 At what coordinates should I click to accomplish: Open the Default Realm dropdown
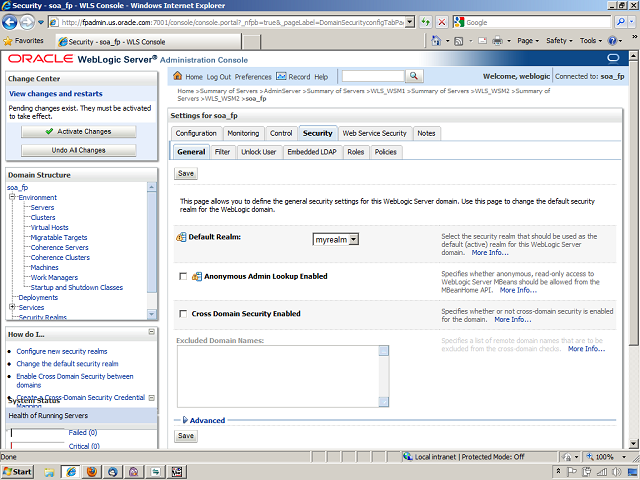tap(335, 239)
